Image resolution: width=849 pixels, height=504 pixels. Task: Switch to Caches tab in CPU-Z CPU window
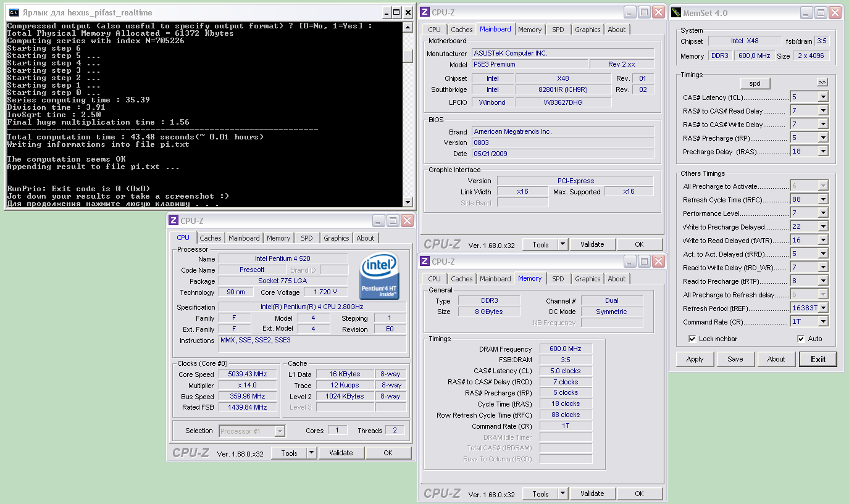tap(211, 238)
